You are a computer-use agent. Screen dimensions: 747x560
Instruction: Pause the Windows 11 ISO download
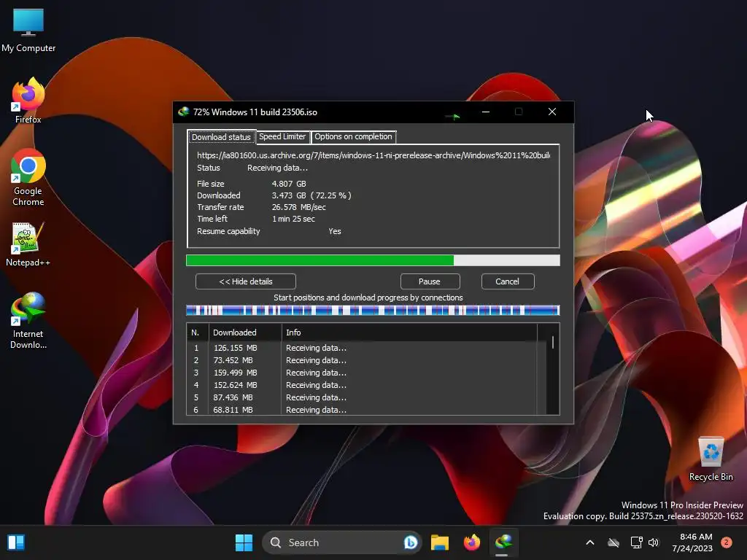(429, 281)
